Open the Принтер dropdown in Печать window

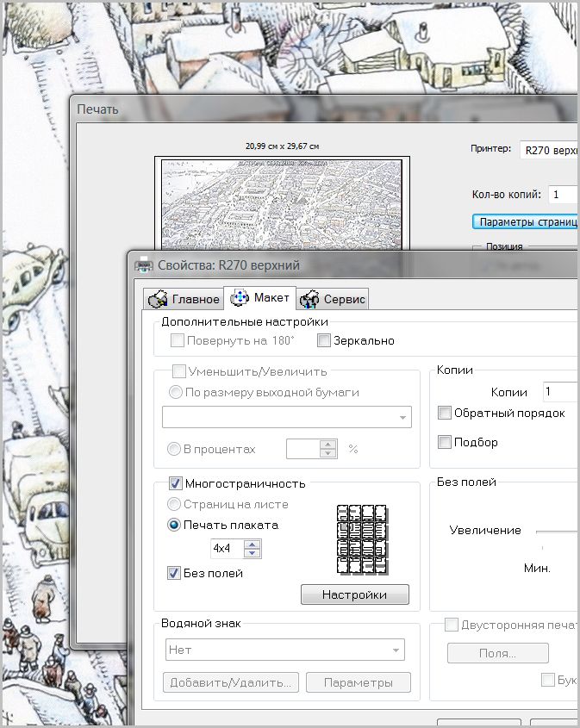(x=549, y=150)
